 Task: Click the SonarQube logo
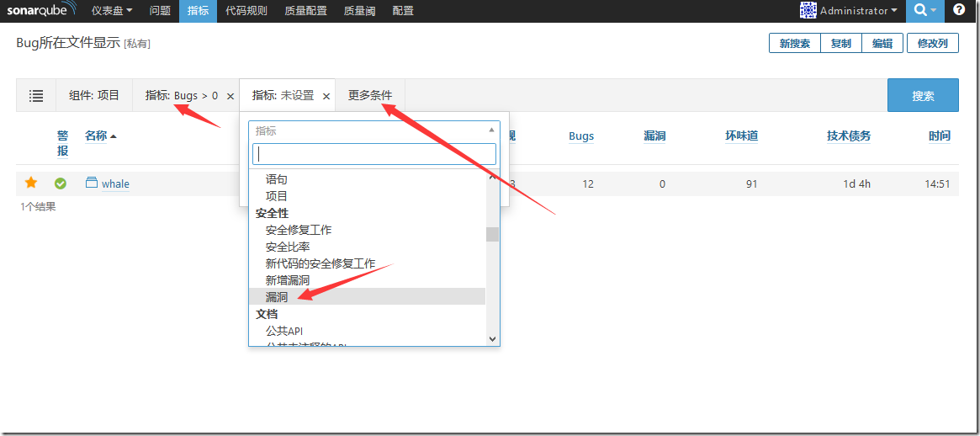[x=42, y=10]
